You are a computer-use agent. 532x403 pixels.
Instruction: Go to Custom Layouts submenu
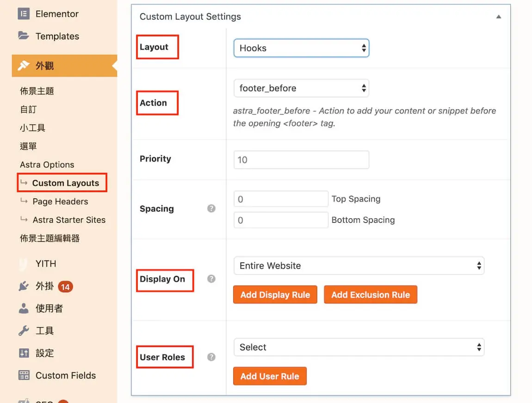tap(66, 183)
